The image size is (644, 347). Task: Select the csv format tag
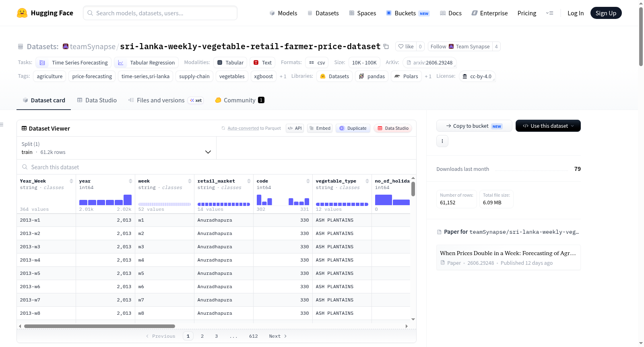pos(317,62)
